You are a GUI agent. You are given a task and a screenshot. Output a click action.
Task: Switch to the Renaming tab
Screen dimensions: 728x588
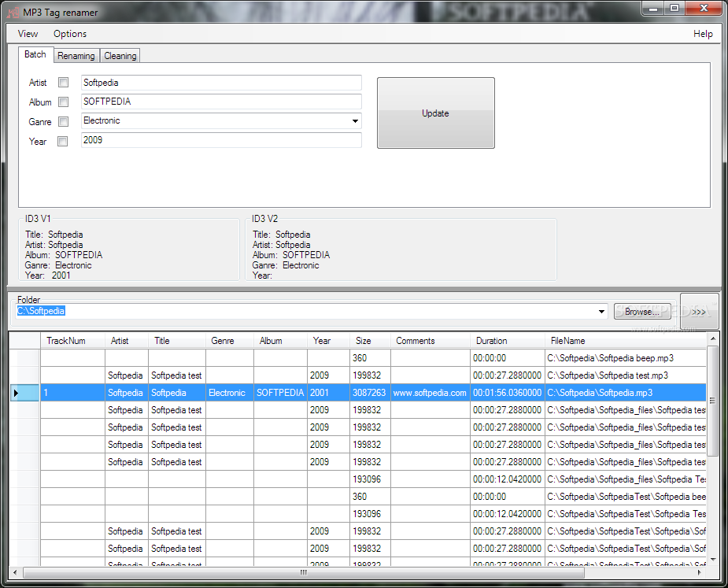[76, 56]
